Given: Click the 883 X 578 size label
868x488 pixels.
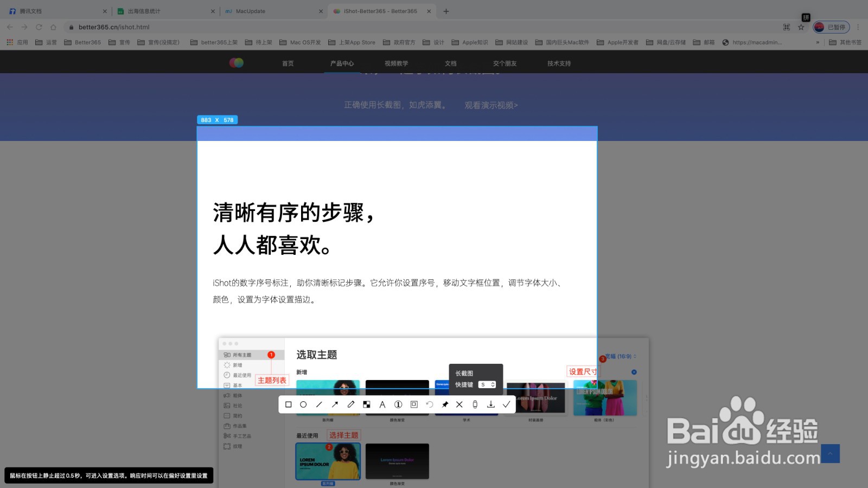Looking at the screenshot, I should tap(217, 120).
